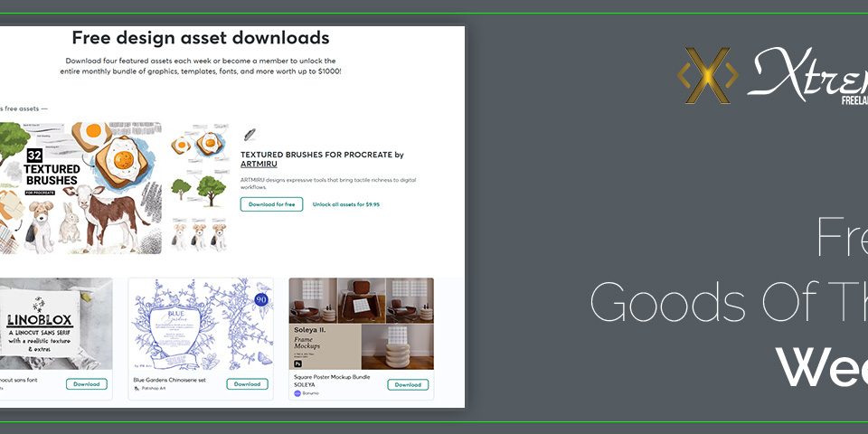Click 'TEXTURED BRUSHES FOR PROCREATE by' title
The image size is (868, 434).
tap(322, 155)
